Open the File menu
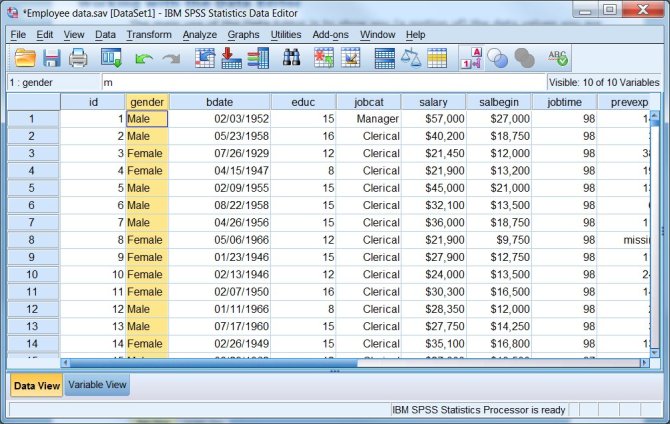Screen dimensions: 670x424 18,35
